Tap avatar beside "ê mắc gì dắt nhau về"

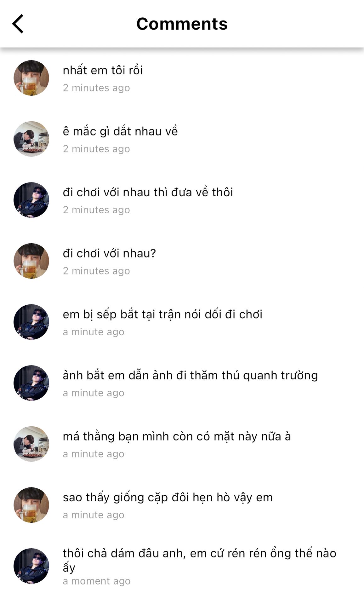pos(31,139)
